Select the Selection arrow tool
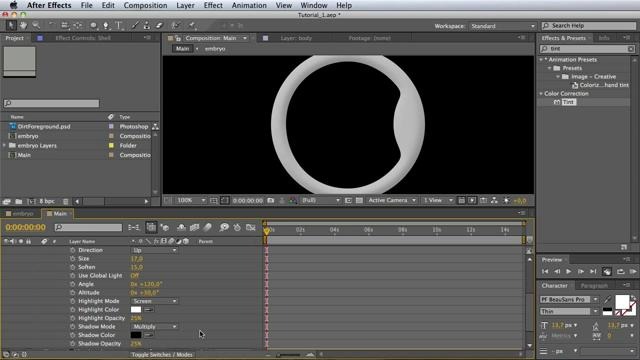 11,25
